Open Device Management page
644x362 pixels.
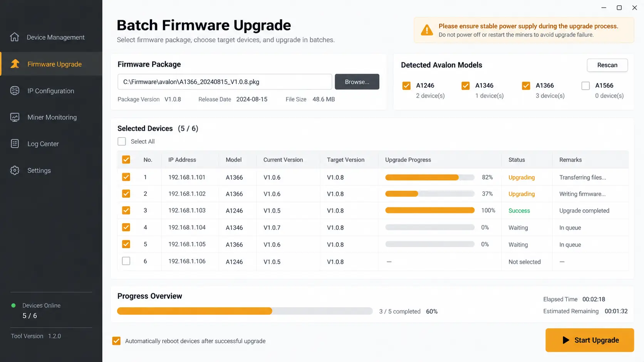[51, 37]
